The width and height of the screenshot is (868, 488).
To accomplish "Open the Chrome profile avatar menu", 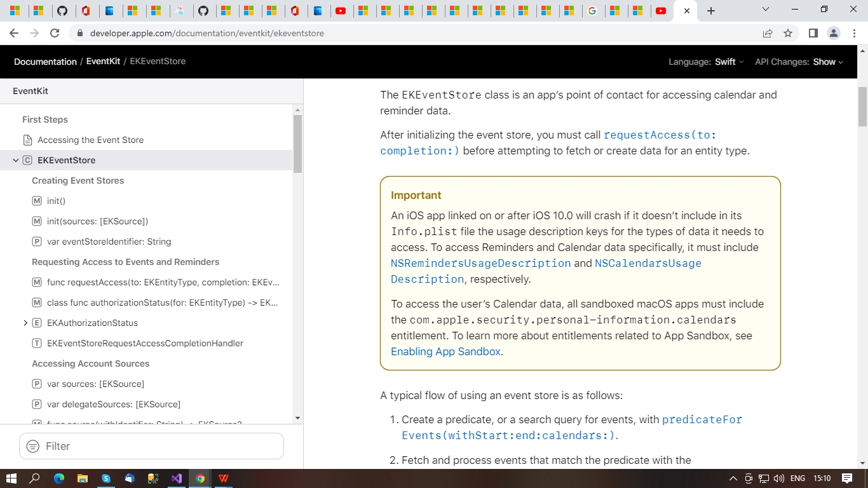I will (x=834, y=33).
